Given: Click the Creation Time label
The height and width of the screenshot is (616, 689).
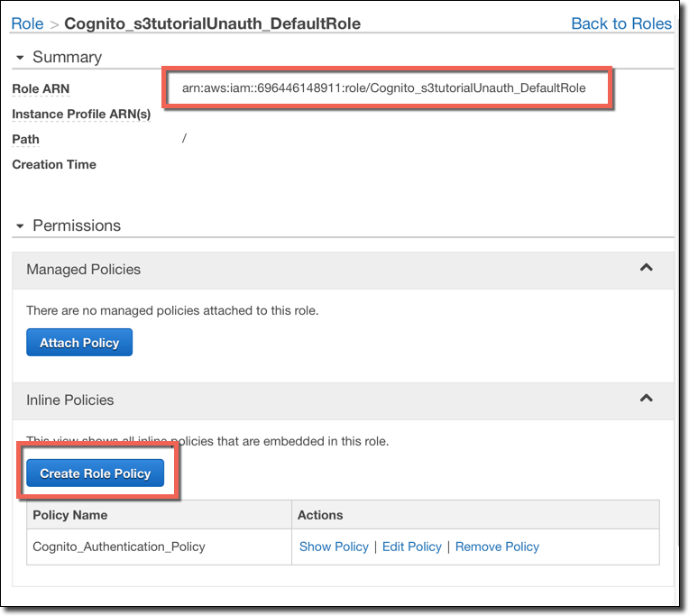Looking at the screenshot, I should 54,164.
